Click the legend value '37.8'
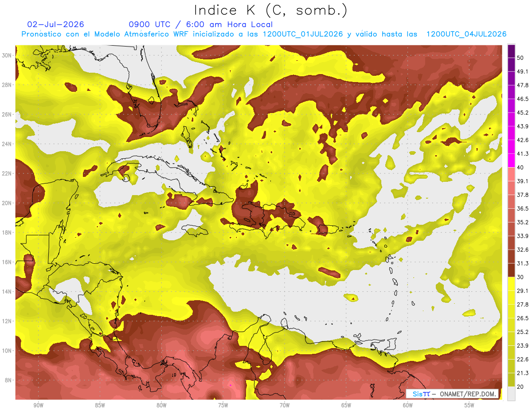Image resolution: width=532 pixels, height=411 pixels. (x=523, y=195)
